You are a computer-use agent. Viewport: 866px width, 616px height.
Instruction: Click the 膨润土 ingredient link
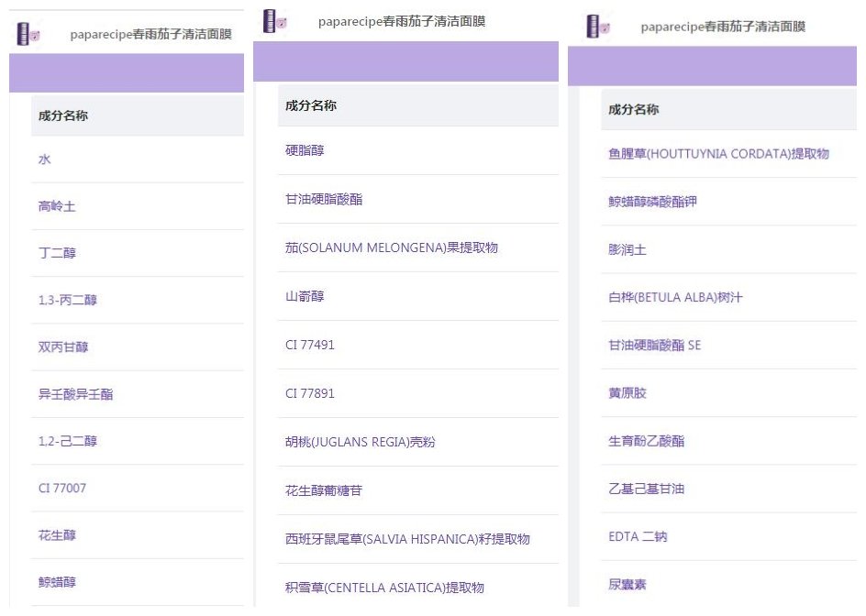point(627,249)
